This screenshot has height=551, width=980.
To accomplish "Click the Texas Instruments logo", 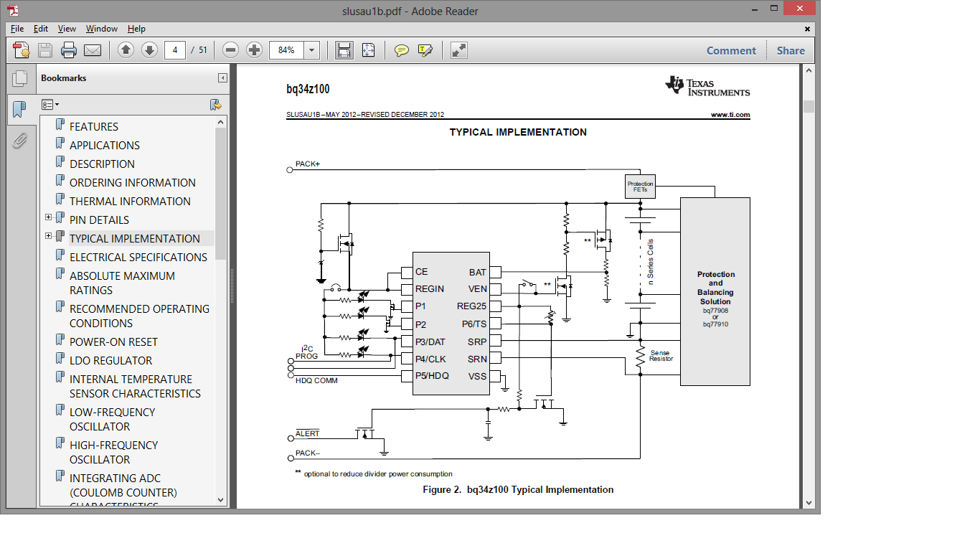I will point(707,86).
